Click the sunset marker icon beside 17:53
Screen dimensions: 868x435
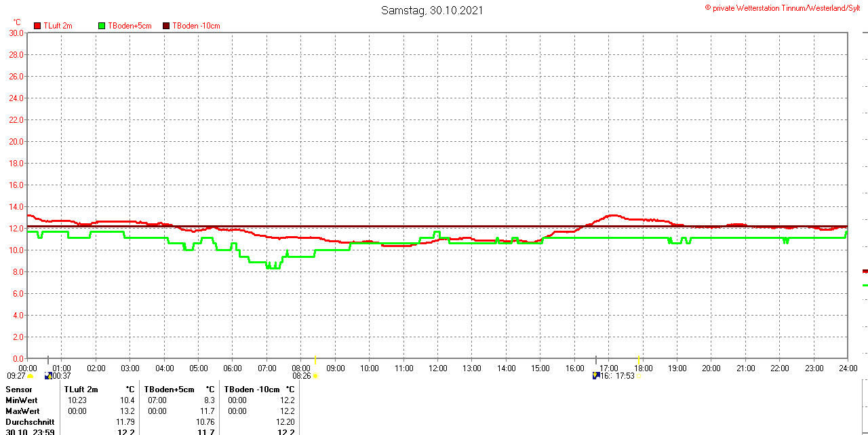(638, 375)
